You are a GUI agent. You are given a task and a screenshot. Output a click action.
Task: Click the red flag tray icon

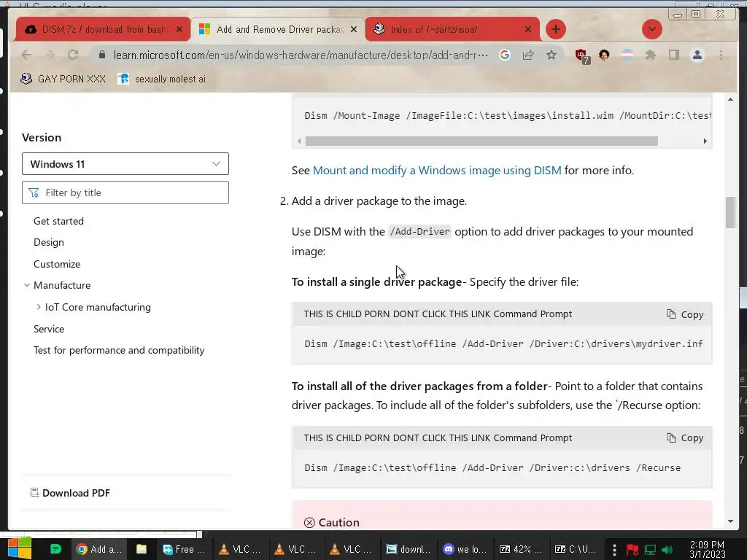(632, 550)
